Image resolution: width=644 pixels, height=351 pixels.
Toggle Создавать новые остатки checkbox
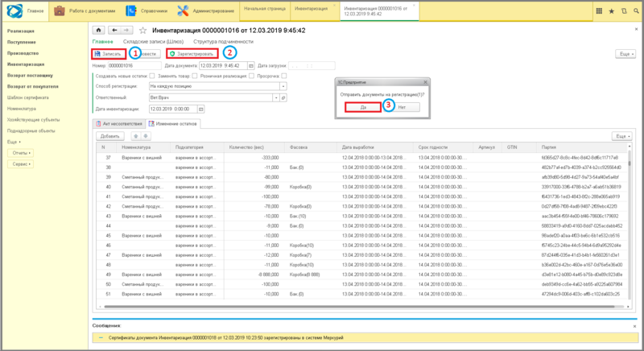152,76
